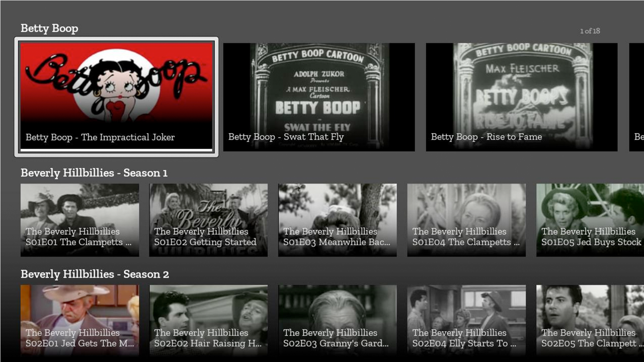Select S01E05 Jed Buys Stock episode
Viewport: 644px width, 362px height.
coord(590,220)
